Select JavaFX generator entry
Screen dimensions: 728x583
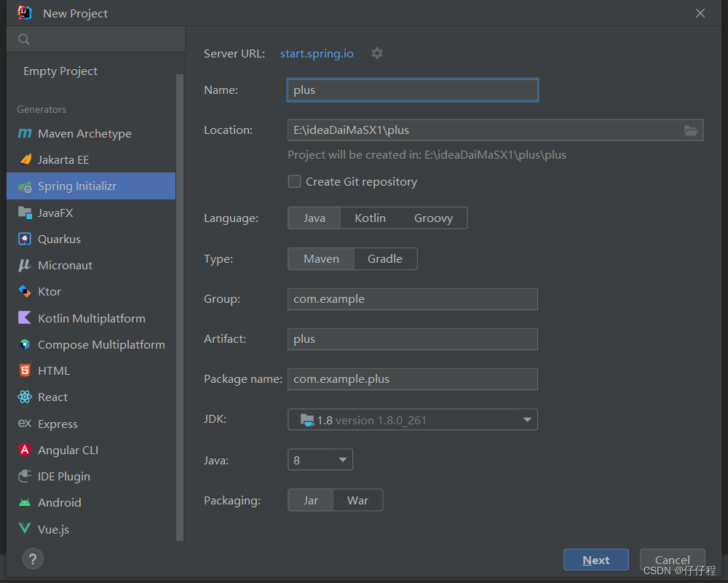point(91,213)
